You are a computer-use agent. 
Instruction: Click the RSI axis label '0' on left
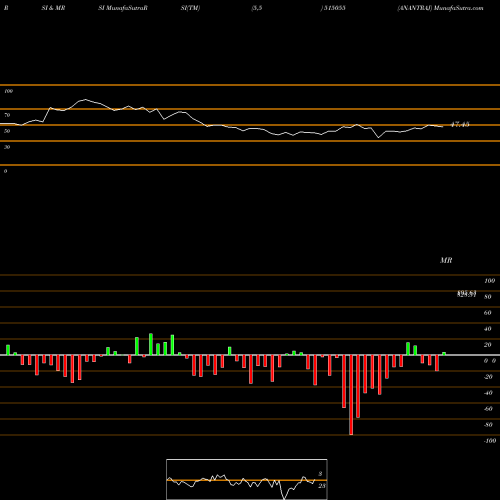coord(5,171)
